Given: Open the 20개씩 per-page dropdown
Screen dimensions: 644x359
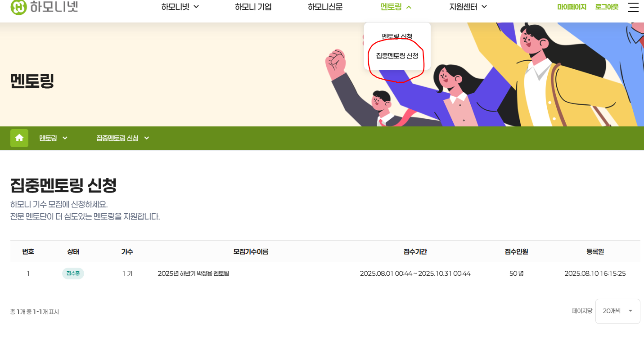Looking at the screenshot, I should [x=617, y=311].
